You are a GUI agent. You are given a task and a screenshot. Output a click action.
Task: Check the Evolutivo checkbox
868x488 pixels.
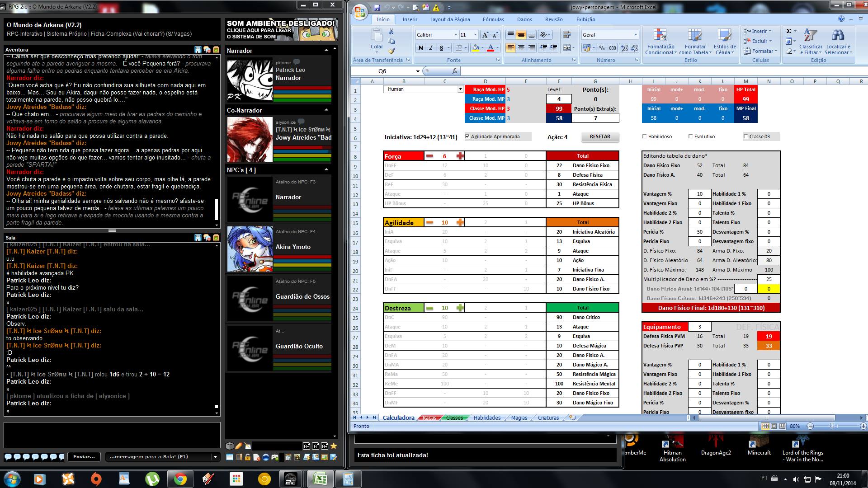[691, 136]
